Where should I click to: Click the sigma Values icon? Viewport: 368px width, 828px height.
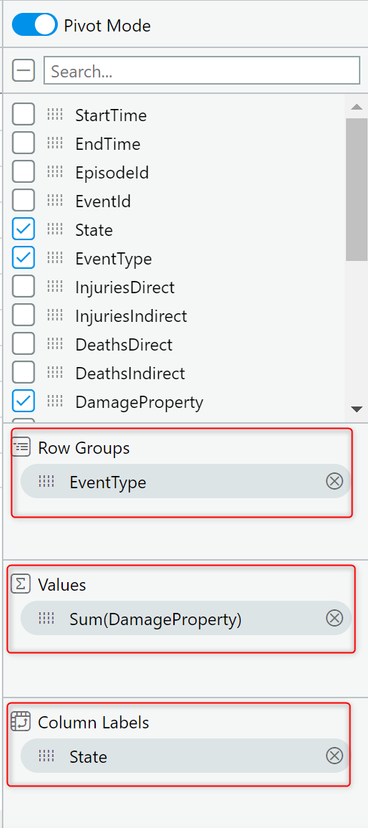coord(21,585)
